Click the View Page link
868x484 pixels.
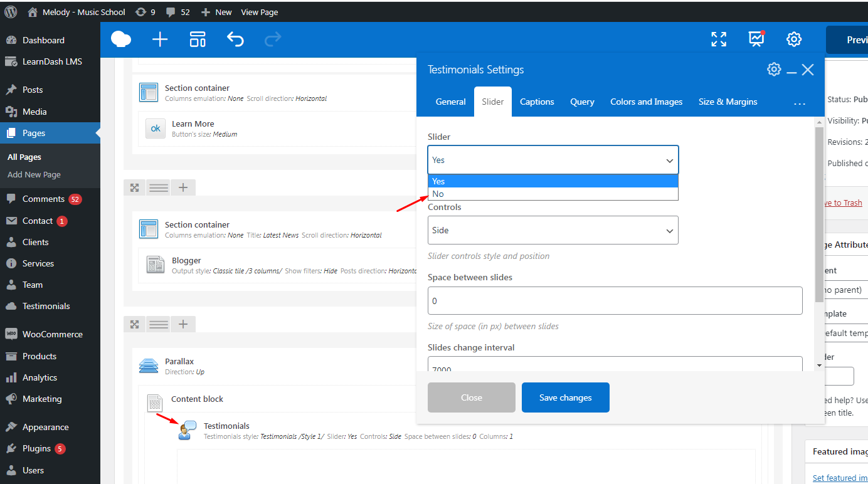click(x=260, y=12)
